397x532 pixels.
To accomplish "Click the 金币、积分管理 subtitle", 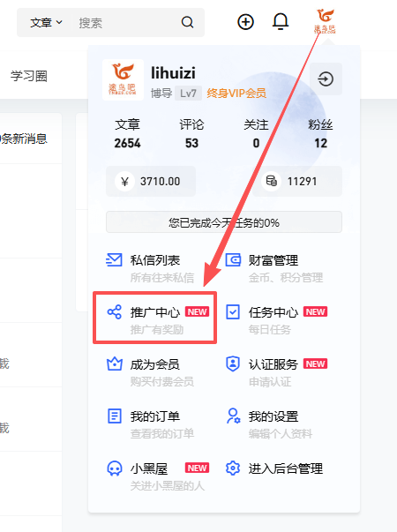I will point(286,278).
